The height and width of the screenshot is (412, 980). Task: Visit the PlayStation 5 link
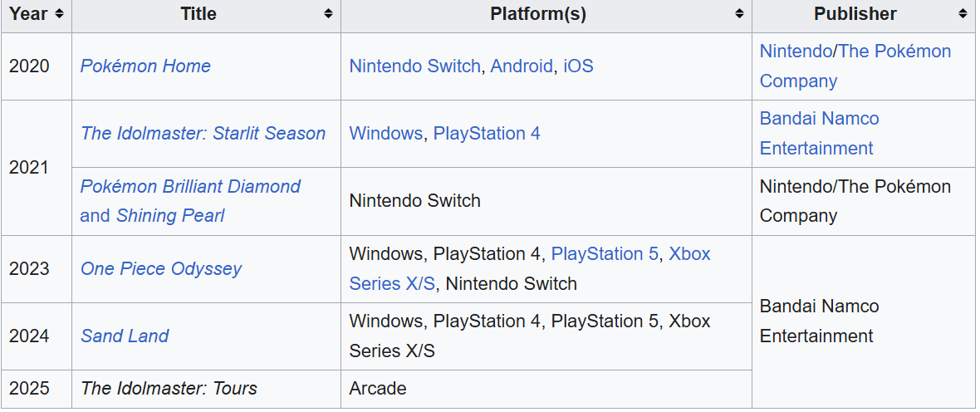pyautogui.click(x=605, y=254)
